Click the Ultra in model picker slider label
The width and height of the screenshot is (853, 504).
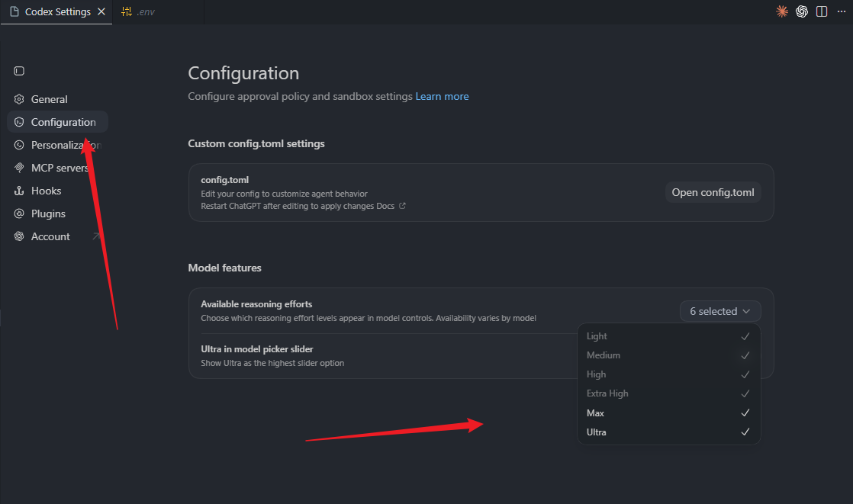[x=257, y=349]
